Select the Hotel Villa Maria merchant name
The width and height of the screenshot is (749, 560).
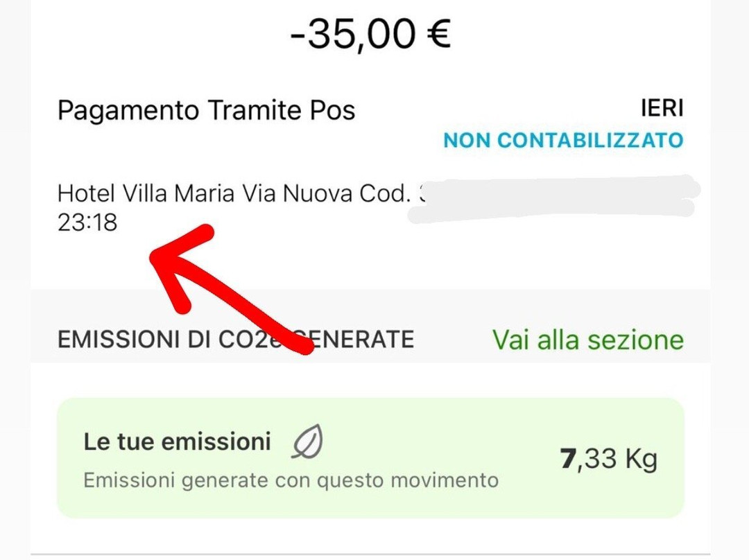click(146, 193)
